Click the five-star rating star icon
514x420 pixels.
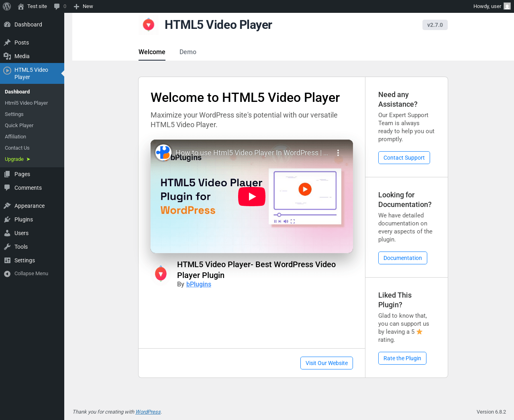(x=420, y=332)
